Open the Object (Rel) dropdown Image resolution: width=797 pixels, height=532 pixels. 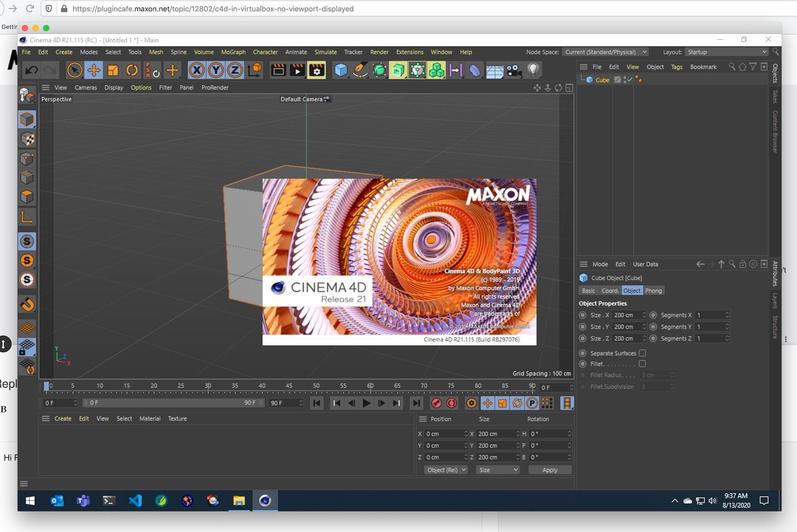(x=446, y=470)
